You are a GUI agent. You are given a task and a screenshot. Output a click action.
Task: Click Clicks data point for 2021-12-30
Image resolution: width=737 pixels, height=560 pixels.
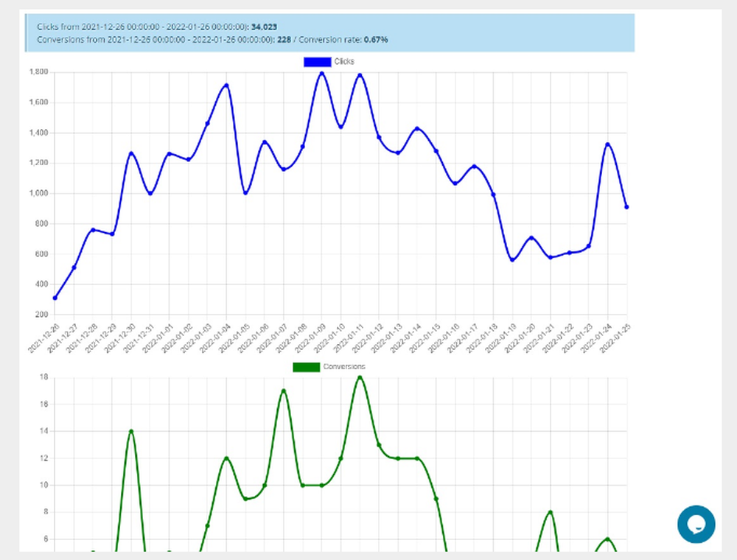point(131,153)
